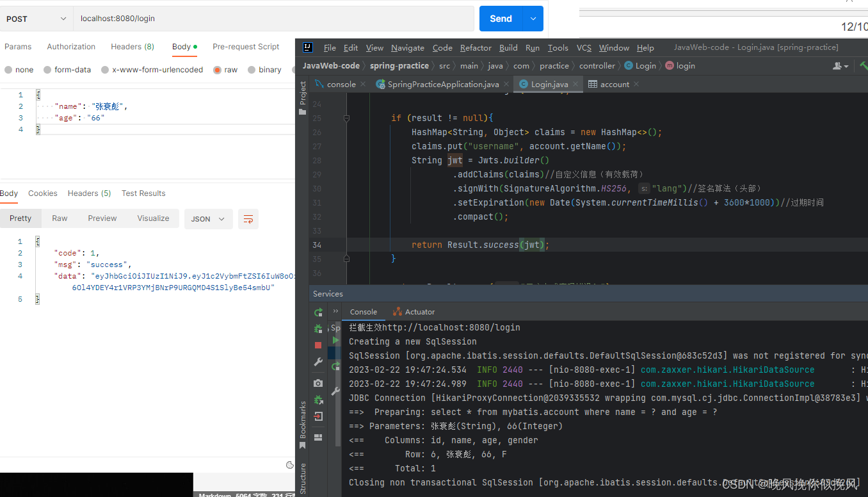
Task: Open the response Headers (5) tab
Action: pos(89,193)
